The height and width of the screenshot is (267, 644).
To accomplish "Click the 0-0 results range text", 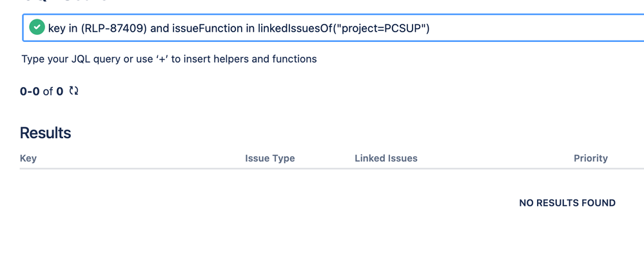I will tap(30, 91).
